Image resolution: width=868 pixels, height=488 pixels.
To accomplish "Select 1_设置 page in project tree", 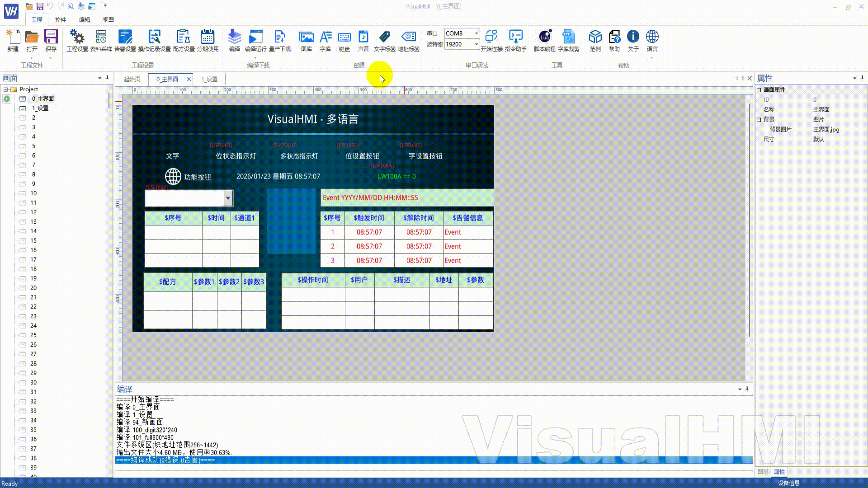I will (x=40, y=108).
